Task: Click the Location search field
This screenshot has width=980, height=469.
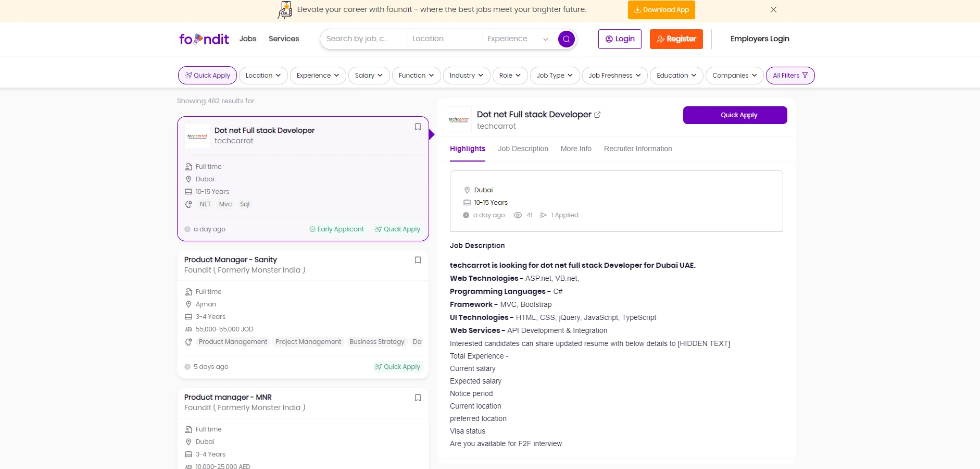Action: [x=445, y=39]
